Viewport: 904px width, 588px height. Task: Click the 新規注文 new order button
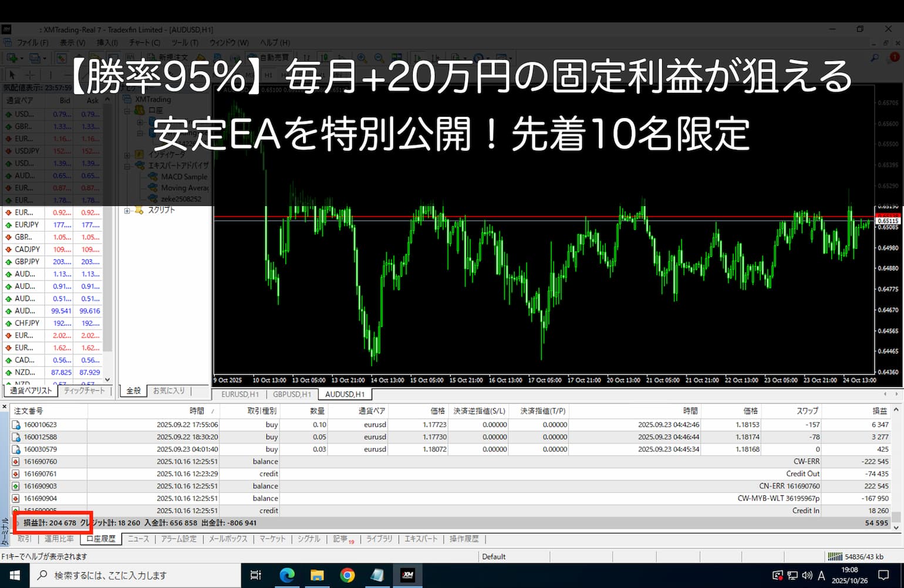170,58
